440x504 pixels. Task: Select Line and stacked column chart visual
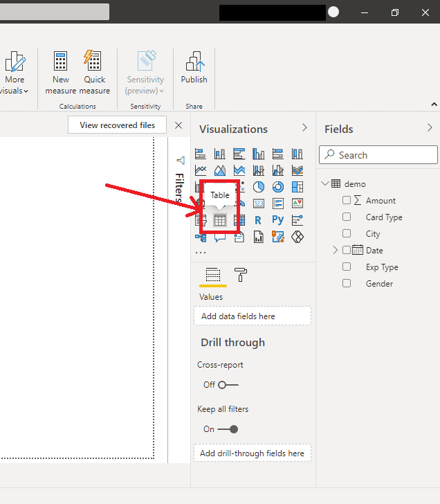point(259,170)
